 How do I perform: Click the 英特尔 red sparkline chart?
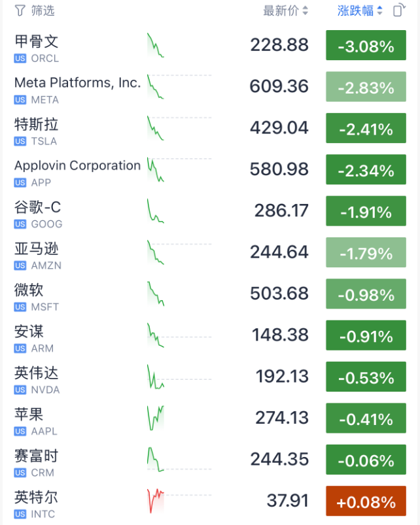(156, 501)
